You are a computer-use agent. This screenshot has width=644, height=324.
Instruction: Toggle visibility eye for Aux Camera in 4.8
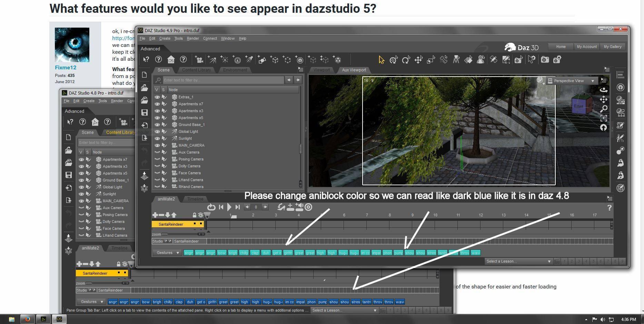(81, 208)
